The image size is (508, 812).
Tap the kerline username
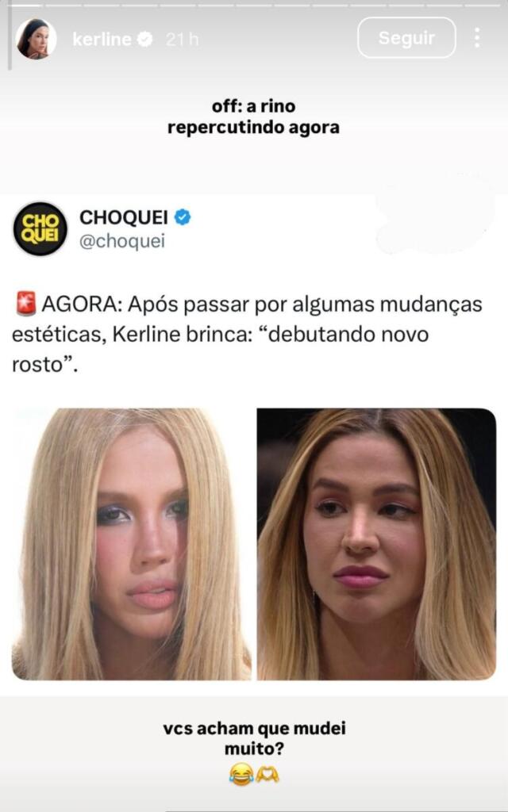click(102, 39)
